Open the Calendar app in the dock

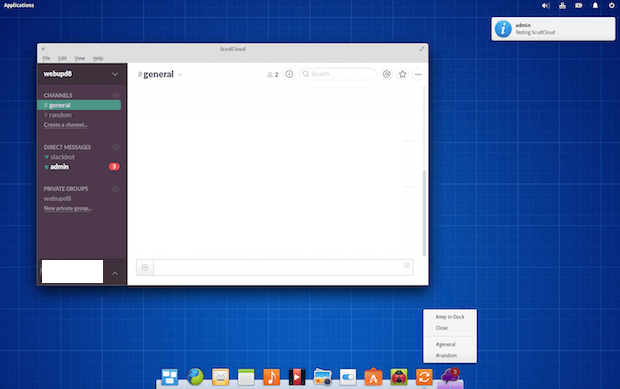tap(246, 377)
